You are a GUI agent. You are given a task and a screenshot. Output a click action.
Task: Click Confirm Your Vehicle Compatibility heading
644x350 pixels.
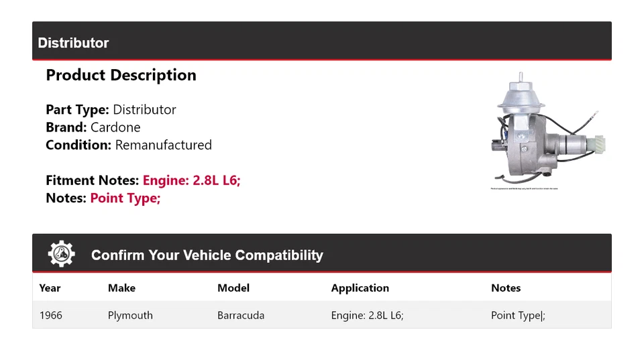(x=207, y=255)
